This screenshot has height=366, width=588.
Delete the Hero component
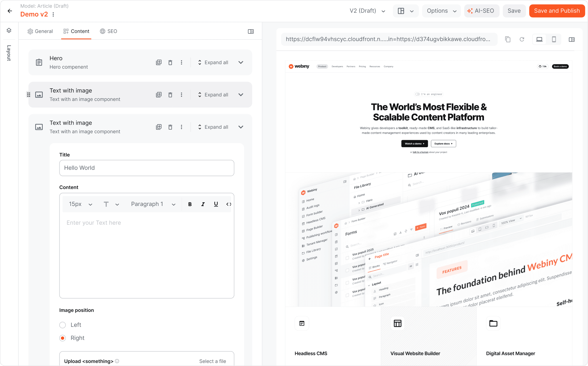[170, 62]
